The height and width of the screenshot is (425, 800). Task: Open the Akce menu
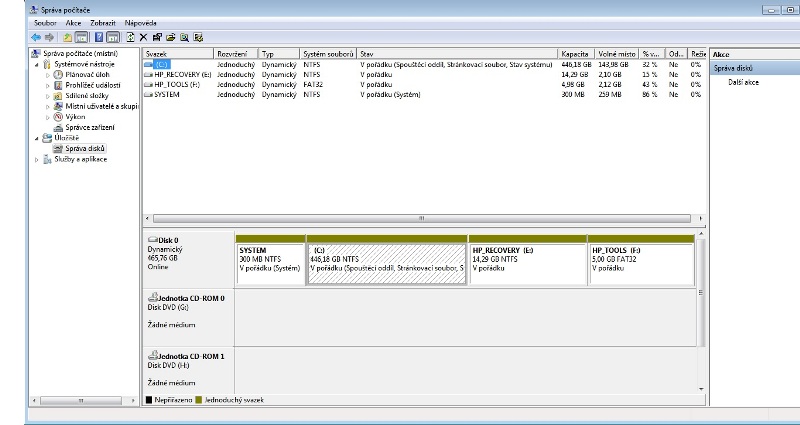click(x=73, y=23)
